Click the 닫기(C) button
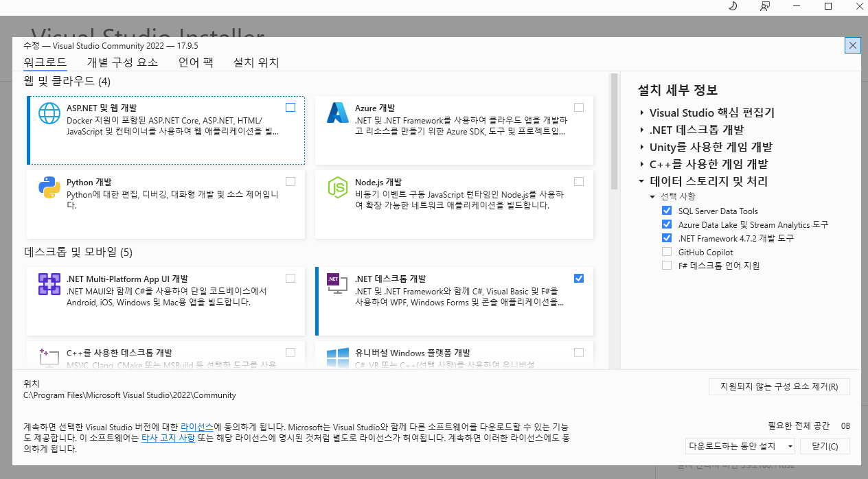This screenshot has height=479, width=868. [x=825, y=446]
